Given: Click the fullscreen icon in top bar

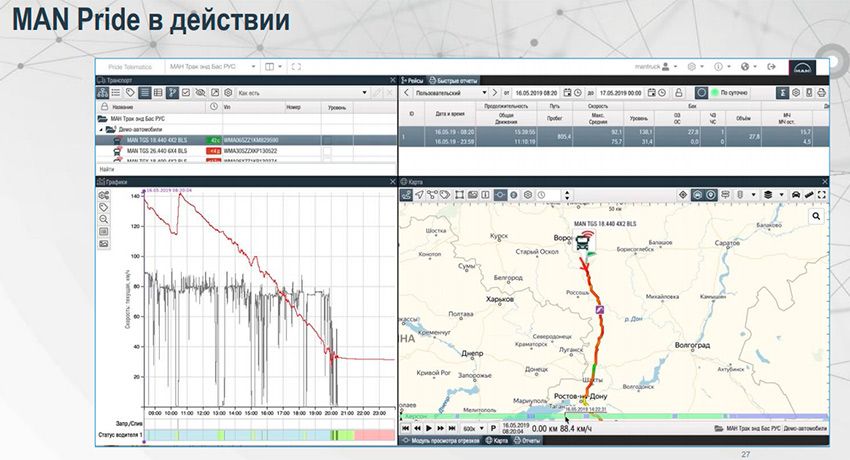Looking at the screenshot, I should tap(295, 67).
